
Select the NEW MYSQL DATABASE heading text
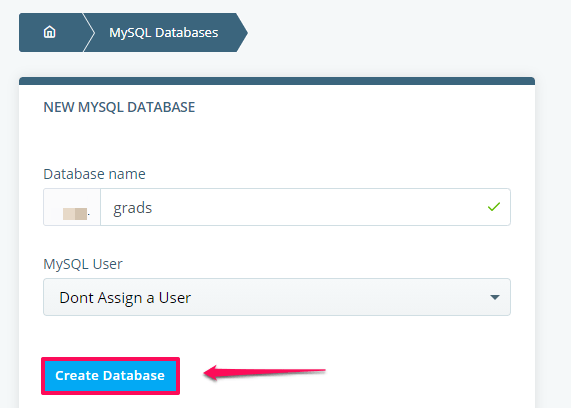click(119, 107)
